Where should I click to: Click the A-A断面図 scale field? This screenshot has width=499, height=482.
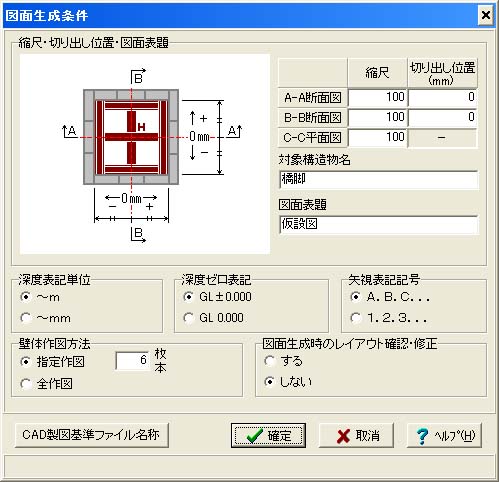tap(377, 97)
